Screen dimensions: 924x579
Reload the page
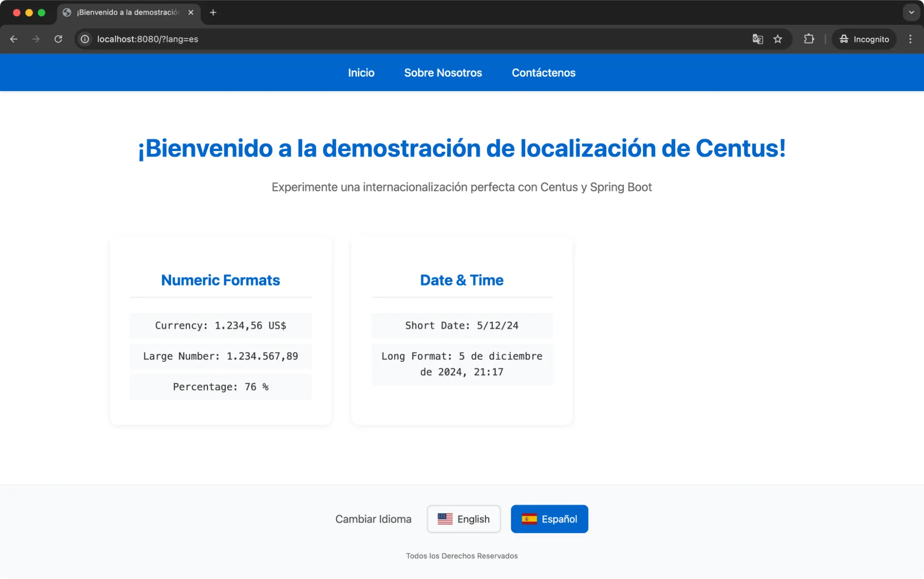click(x=58, y=39)
